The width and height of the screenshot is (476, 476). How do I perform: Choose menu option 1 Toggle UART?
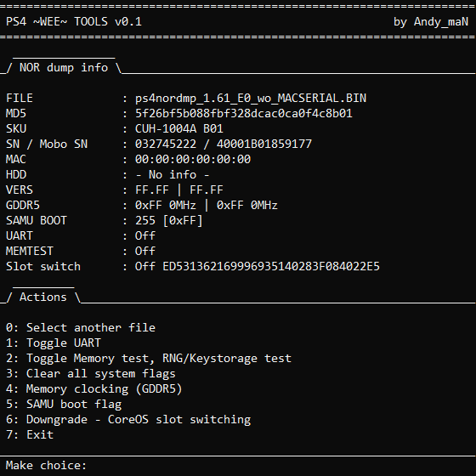point(54,343)
